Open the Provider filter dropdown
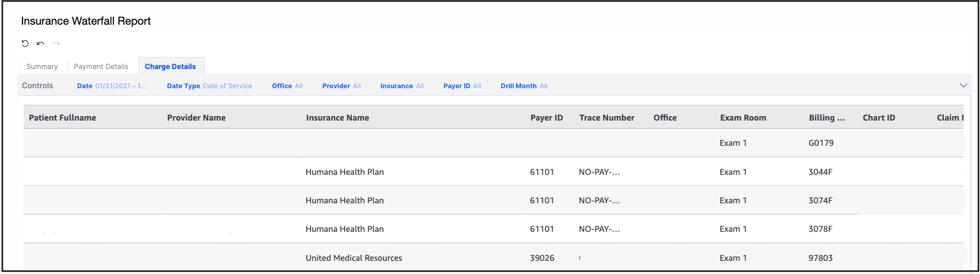This screenshot has height=274, width=980. pos(341,86)
